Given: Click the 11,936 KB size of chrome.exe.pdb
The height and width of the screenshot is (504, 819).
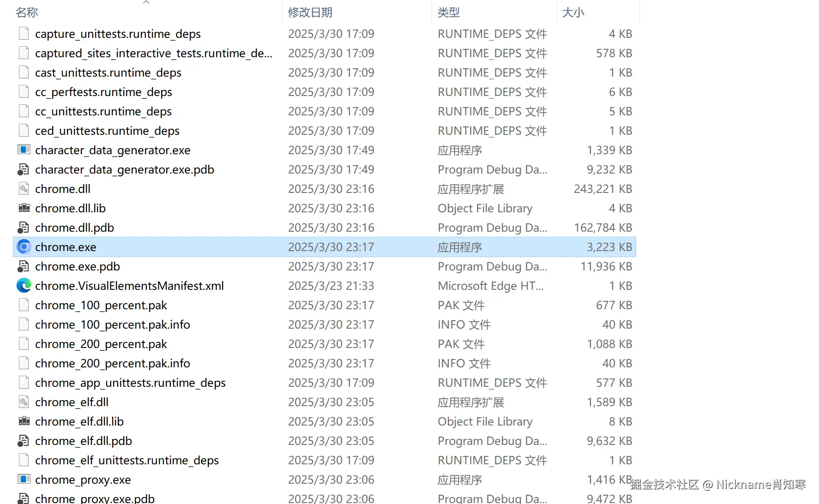Looking at the screenshot, I should (x=606, y=267).
